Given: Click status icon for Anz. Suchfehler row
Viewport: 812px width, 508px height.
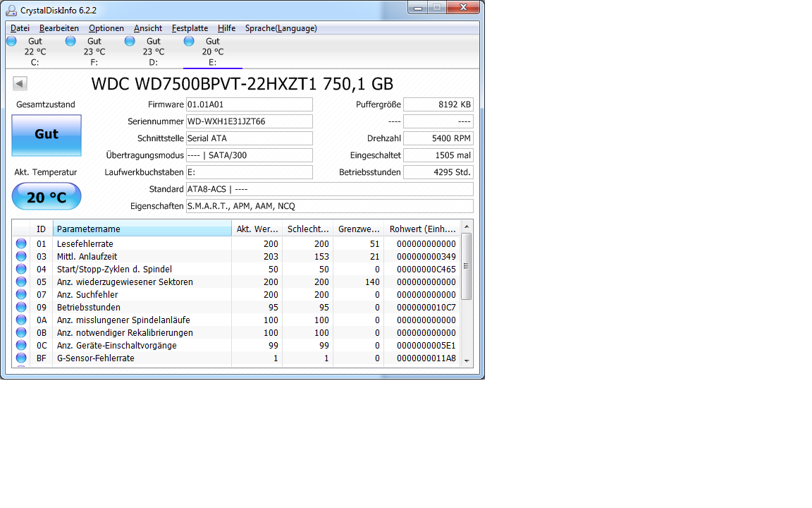Looking at the screenshot, I should click(21, 294).
